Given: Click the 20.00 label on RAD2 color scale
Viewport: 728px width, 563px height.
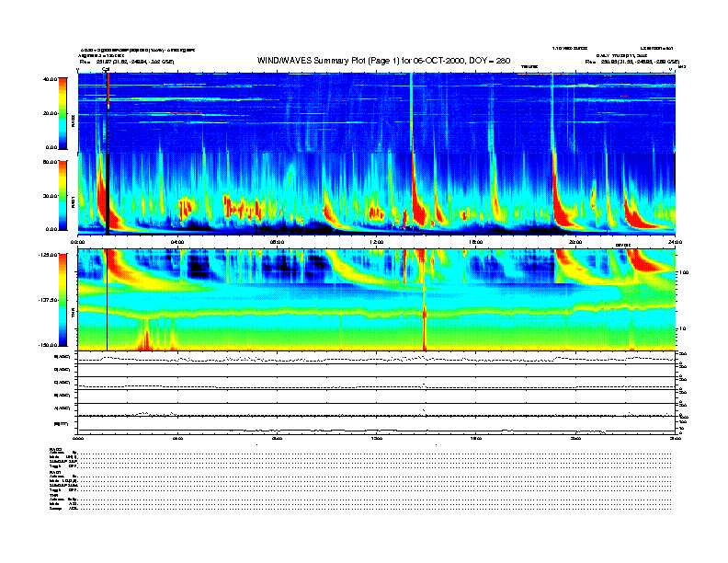Looking at the screenshot, I should tap(50, 113).
